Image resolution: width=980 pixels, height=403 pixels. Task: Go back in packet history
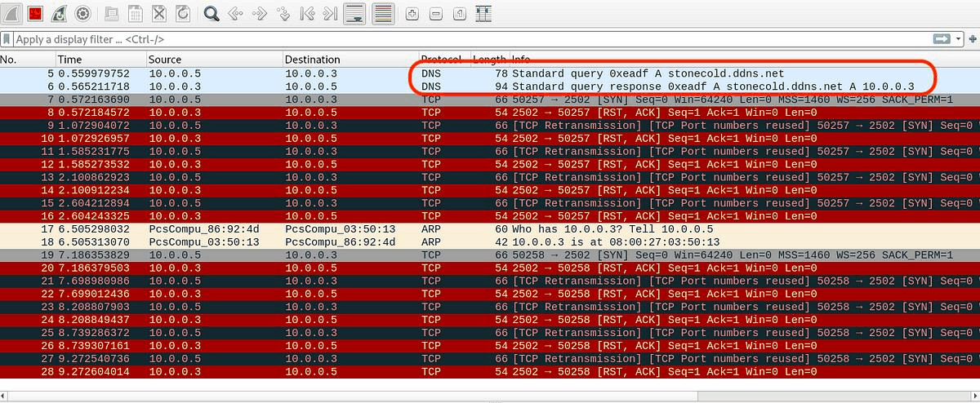(x=235, y=13)
